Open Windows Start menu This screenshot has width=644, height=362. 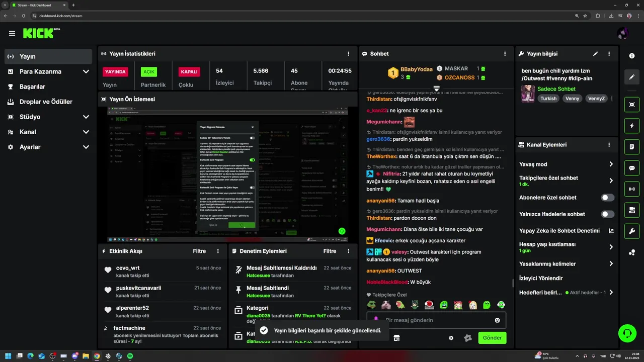(x=8, y=356)
